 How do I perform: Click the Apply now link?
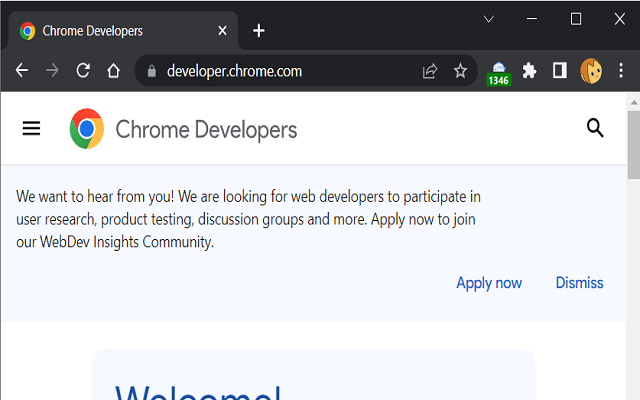pos(489,283)
